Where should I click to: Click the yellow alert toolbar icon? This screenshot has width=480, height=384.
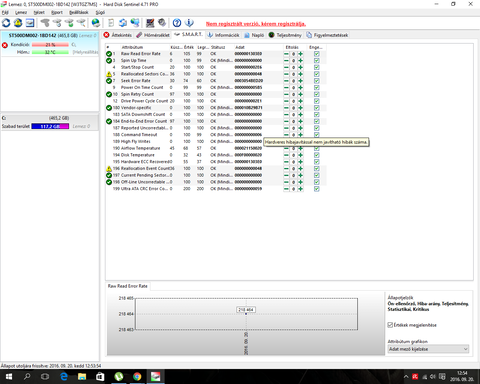(18, 23)
